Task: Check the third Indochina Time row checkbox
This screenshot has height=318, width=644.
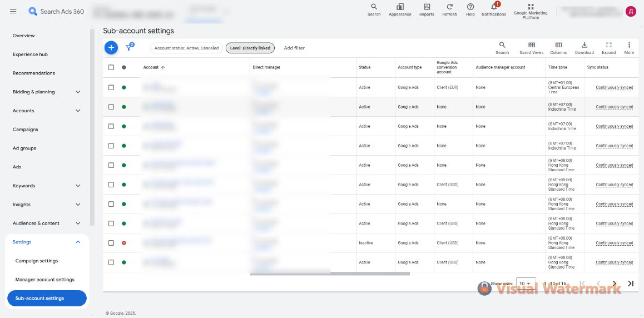Action: 111,146
